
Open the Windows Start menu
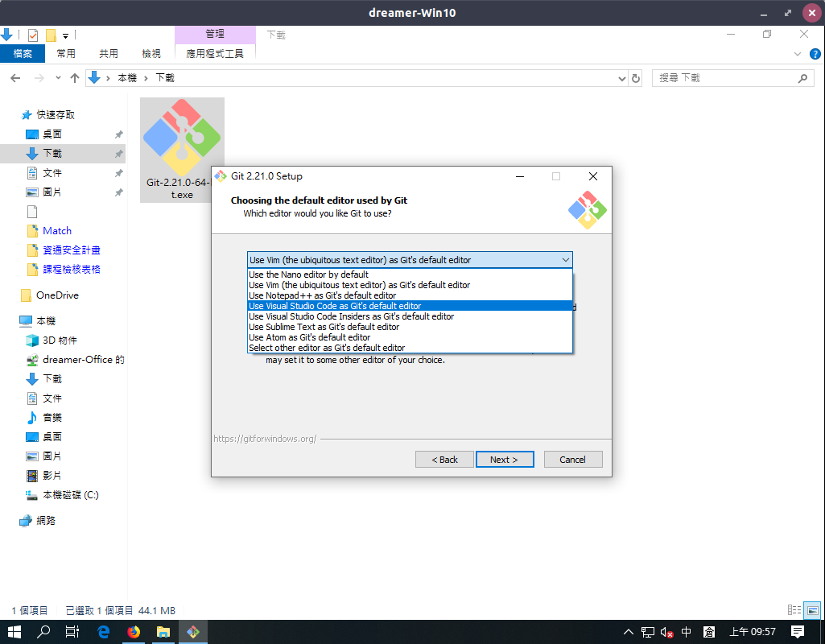pos(14,632)
